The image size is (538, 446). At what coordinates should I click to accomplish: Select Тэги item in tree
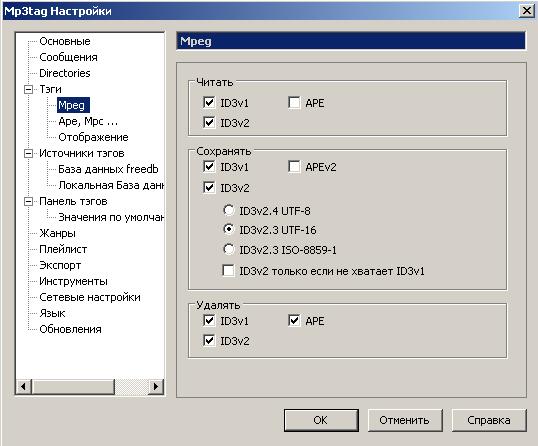50,89
